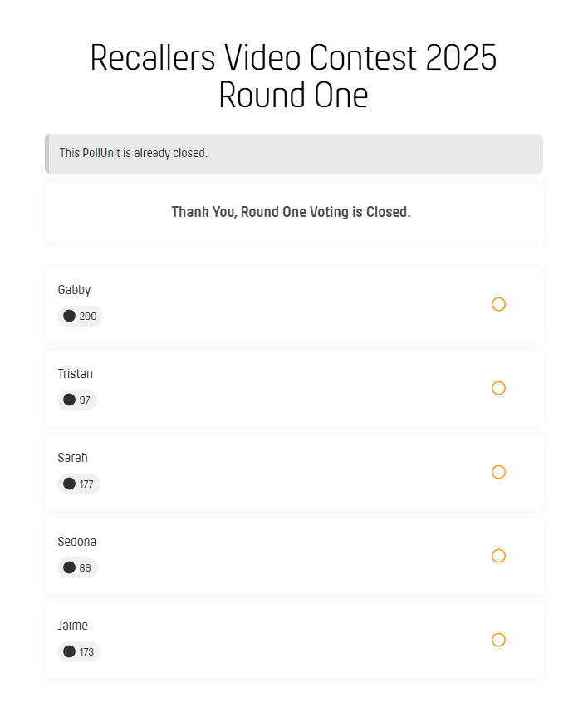Click the 89 vote count pill
Screen dimensions: 588x722
(x=77, y=567)
